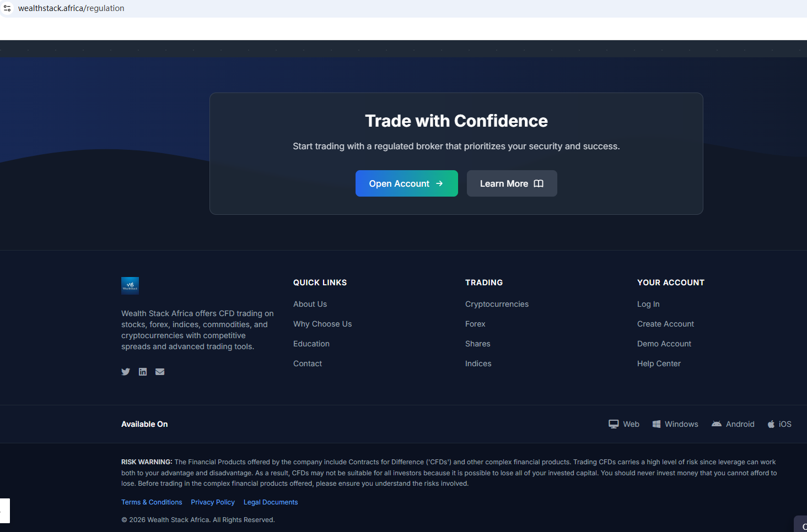Open Terms & Conditions link
Screen dimensions: 807x532
(x=152, y=502)
